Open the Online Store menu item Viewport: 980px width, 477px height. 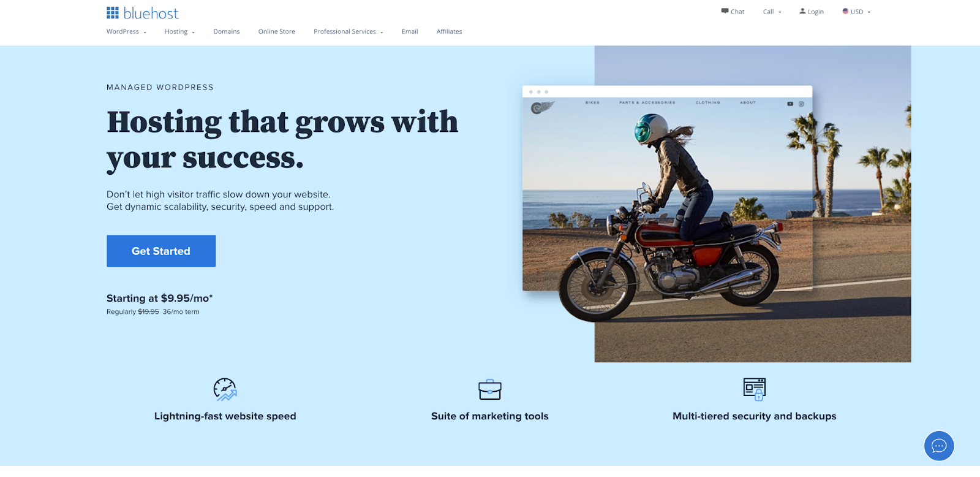(277, 32)
